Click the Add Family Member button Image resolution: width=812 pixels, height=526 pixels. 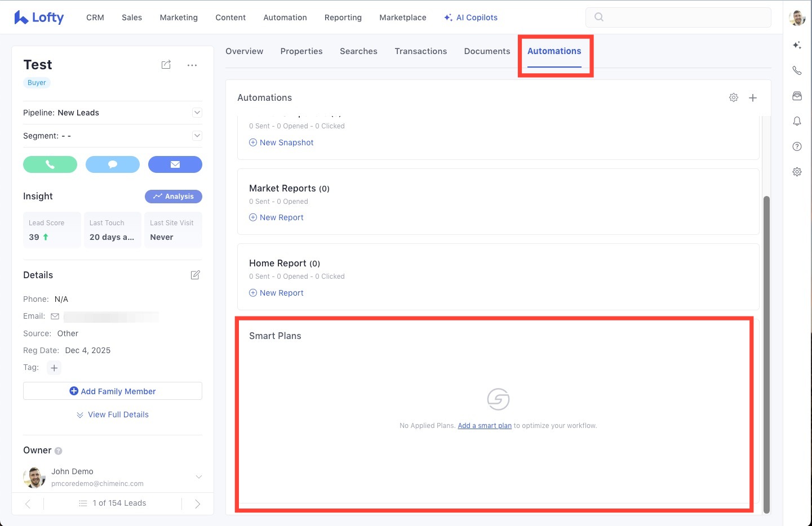pyautogui.click(x=113, y=391)
